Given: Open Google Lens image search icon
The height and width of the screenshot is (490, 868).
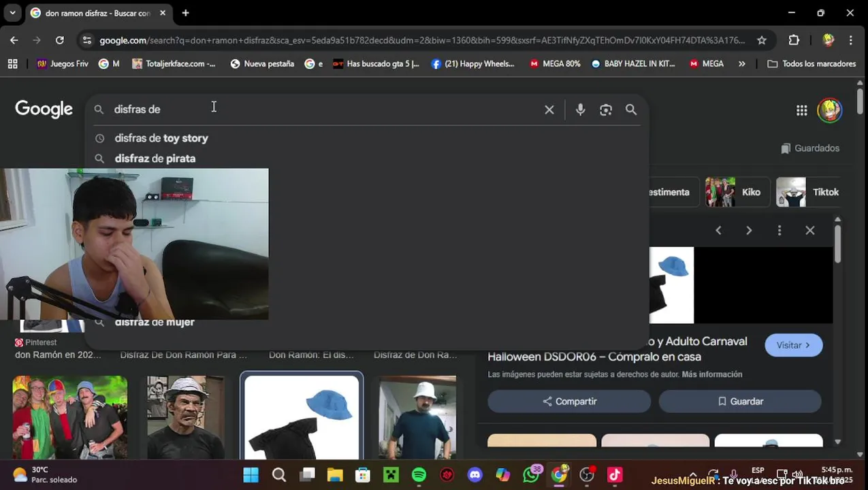Looking at the screenshot, I should (606, 110).
